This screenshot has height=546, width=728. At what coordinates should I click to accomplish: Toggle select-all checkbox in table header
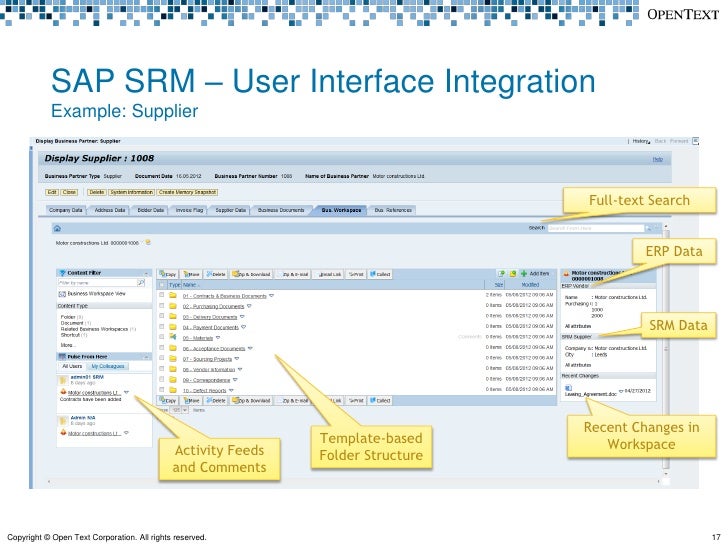(162, 285)
